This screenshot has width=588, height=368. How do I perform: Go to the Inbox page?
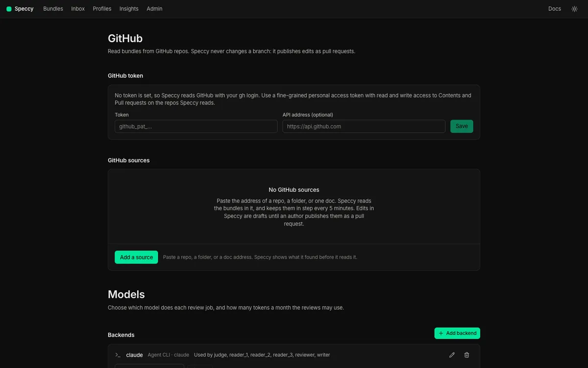tap(78, 9)
